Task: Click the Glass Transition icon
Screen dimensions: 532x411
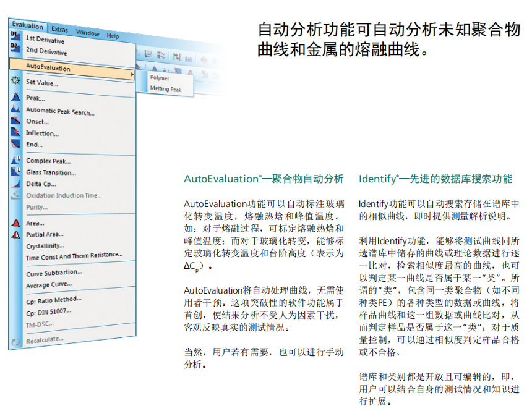Action: pos(15,172)
